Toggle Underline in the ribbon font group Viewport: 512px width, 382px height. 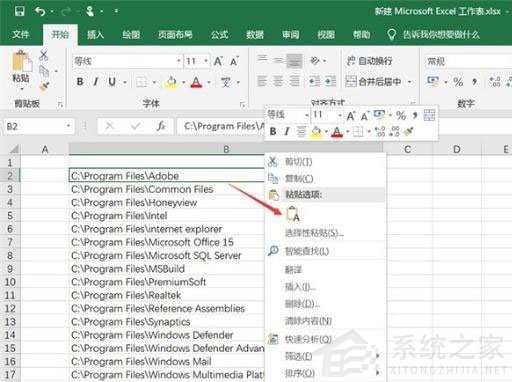112,82
